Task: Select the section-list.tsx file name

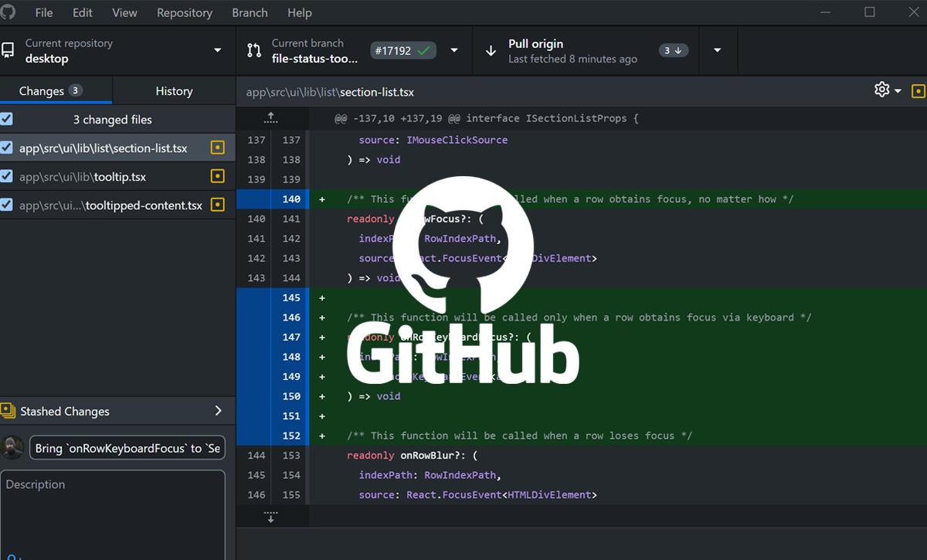Action: 104,148
